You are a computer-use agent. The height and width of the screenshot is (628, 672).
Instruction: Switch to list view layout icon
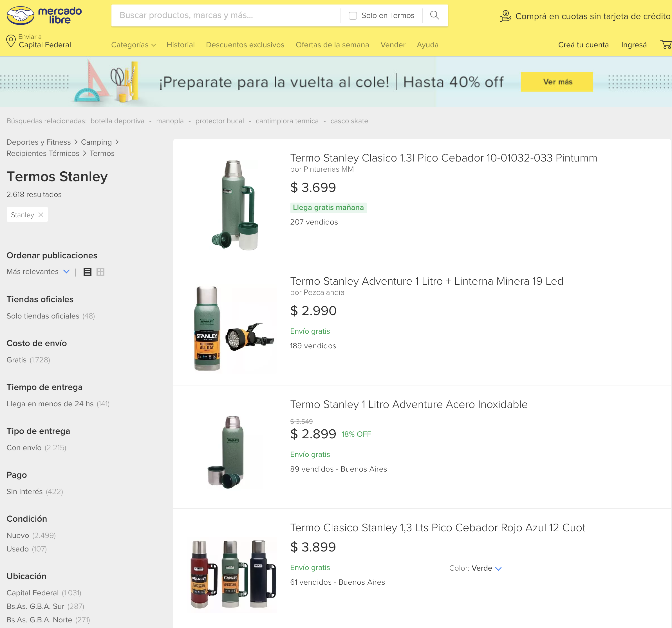pos(87,272)
